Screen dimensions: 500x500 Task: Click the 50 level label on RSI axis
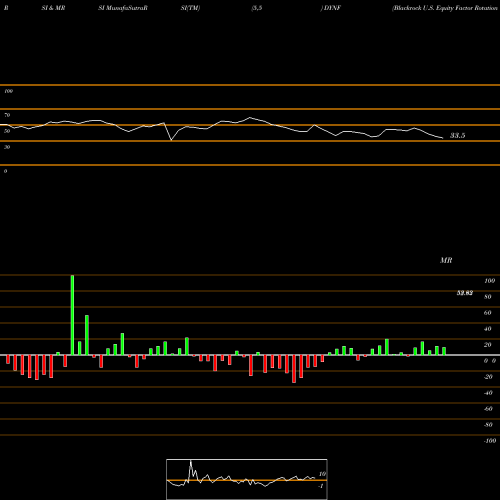point(7,131)
